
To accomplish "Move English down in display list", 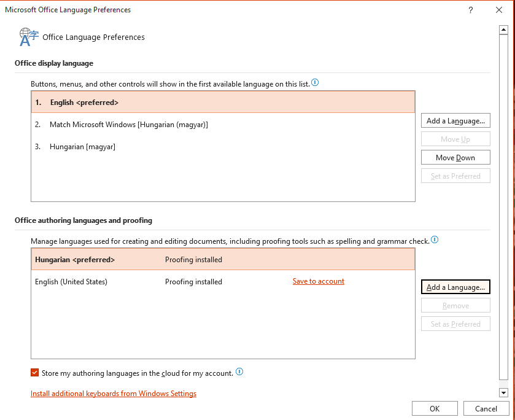I will click(455, 157).
